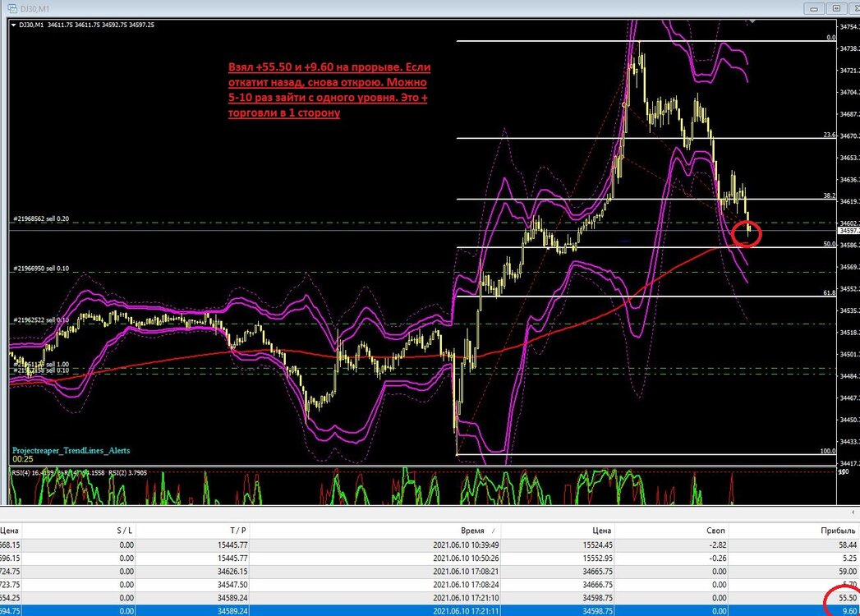Screen dimensions: 860x616
Task: Click the DJ30,M1 chart window title icon
Action: tap(12, 9)
